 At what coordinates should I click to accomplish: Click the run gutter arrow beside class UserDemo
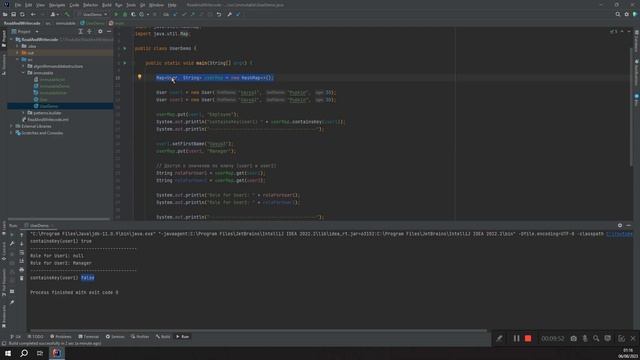(x=125, y=49)
